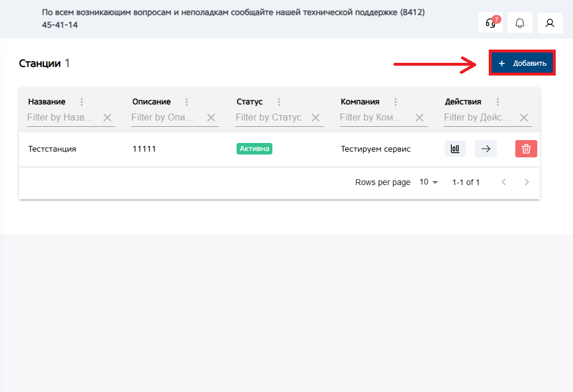Image resolution: width=573 pixels, height=392 pixels.
Task: Open the support headset icon
Action: pos(490,23)
